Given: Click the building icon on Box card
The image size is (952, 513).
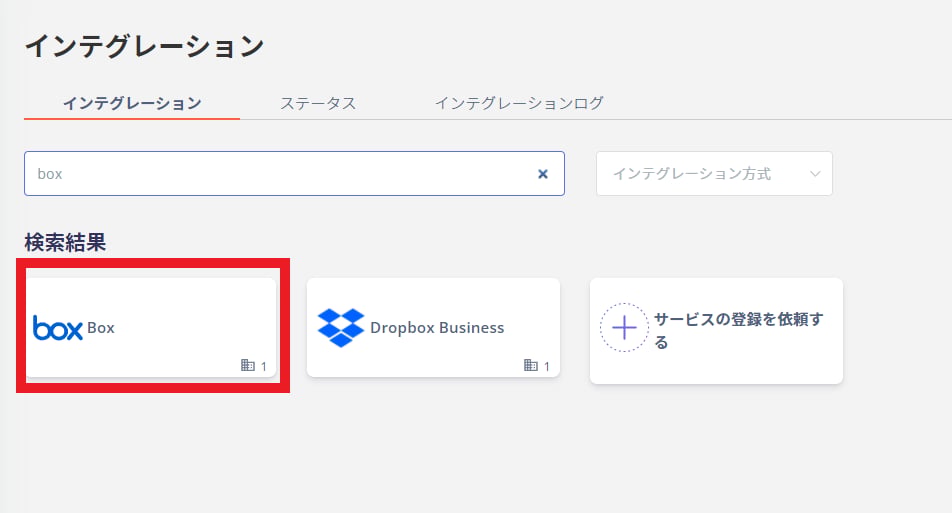Looking at the screenshot, I should (x=248, y=365).
